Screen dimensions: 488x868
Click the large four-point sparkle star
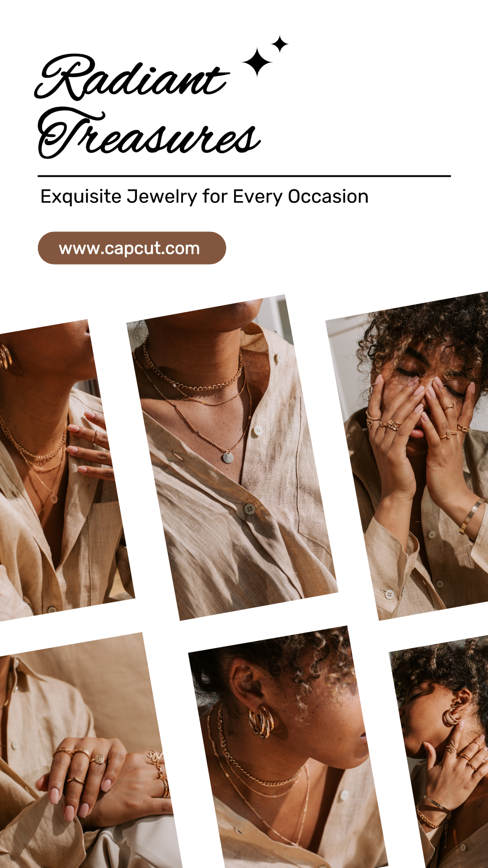[257, 62]
